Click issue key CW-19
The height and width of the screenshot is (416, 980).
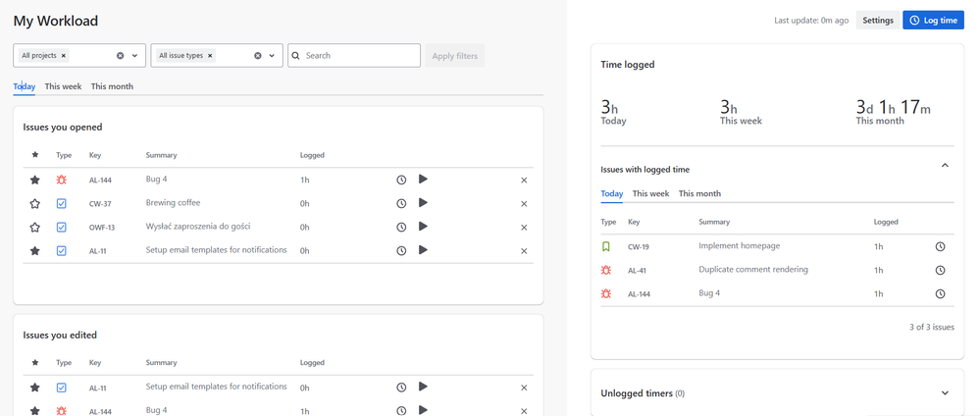point(638,247)
